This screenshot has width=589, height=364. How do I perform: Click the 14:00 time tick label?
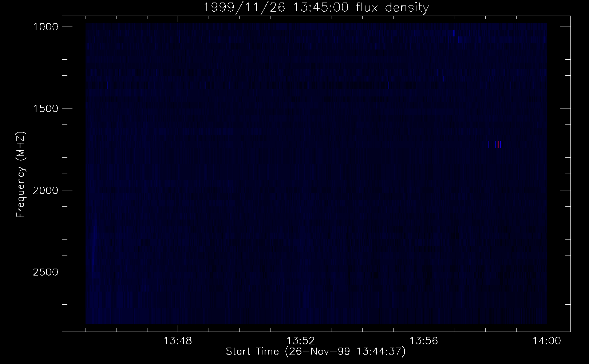pos(547,341)
